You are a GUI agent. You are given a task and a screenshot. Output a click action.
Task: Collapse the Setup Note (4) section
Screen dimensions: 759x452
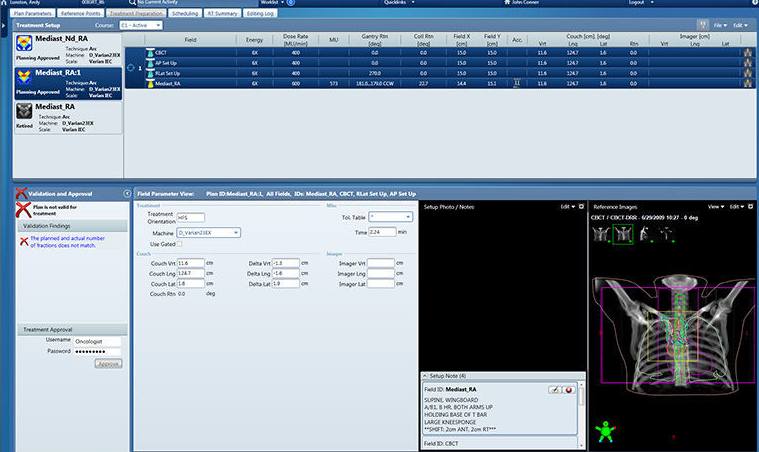pyautogui.click(x=425, y=376)
